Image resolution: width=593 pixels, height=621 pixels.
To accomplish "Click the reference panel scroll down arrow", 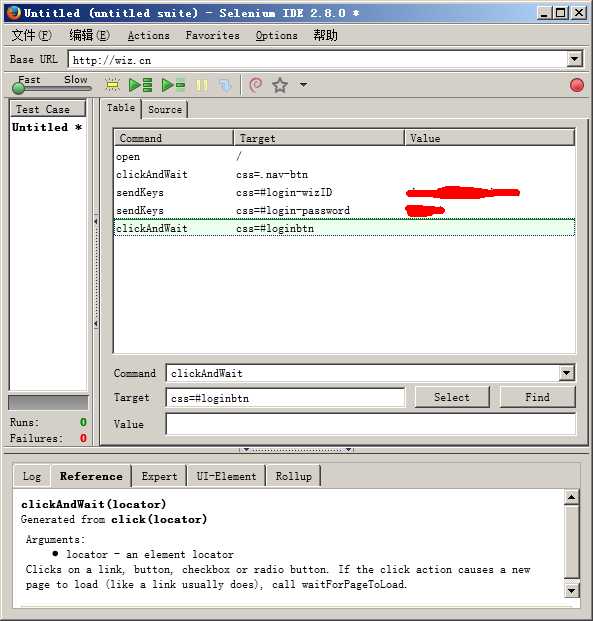I will pos(571,591).
